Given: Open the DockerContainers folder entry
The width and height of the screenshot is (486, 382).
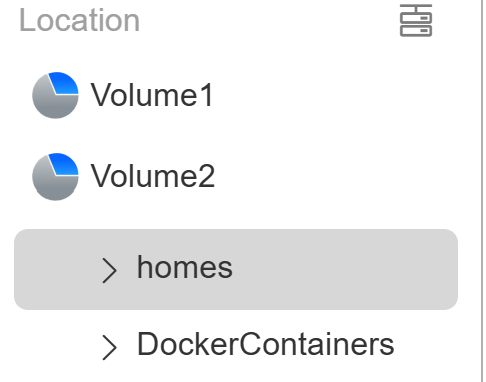Looking at the screenshot, I should (265, 344).
